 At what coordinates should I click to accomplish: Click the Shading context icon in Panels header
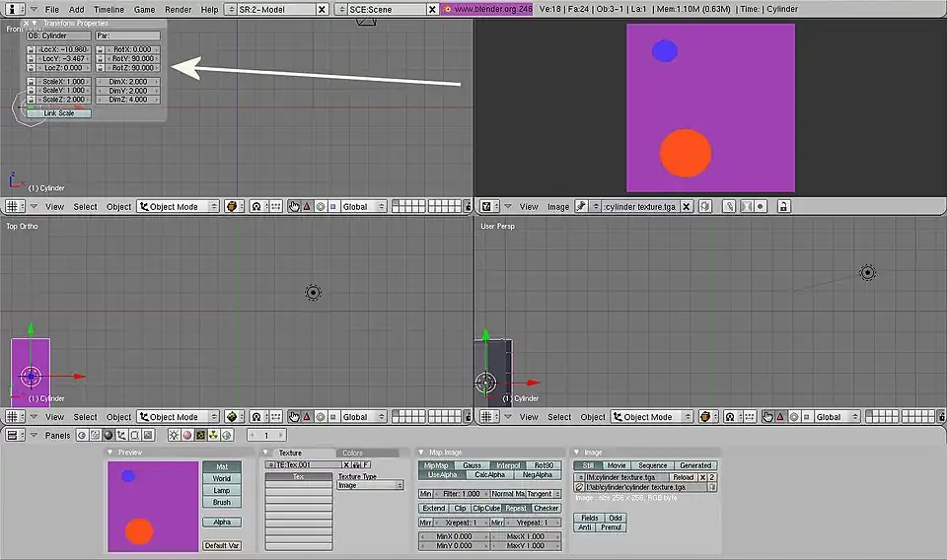(x=108, y=435)
